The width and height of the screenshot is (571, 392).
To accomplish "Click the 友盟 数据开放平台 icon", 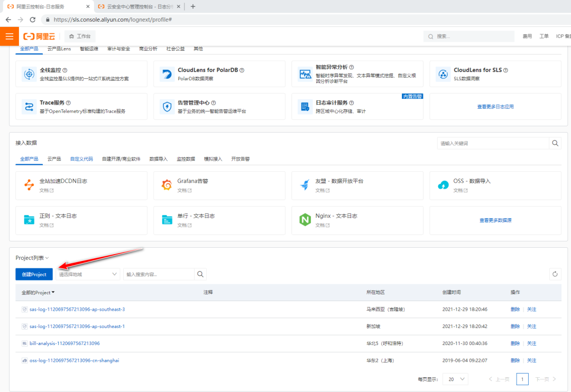I will (x=305, y=185).
